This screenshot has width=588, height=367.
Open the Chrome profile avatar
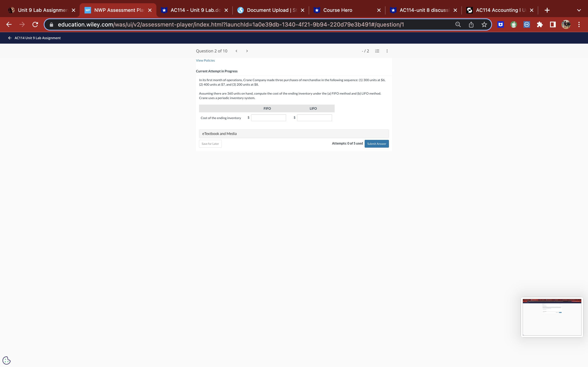[566, 24]
